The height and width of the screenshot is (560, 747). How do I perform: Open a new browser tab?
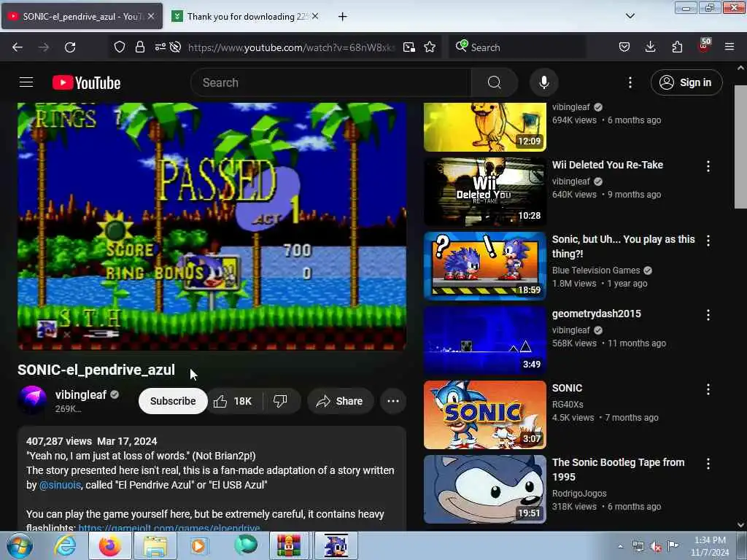point(342,17)
